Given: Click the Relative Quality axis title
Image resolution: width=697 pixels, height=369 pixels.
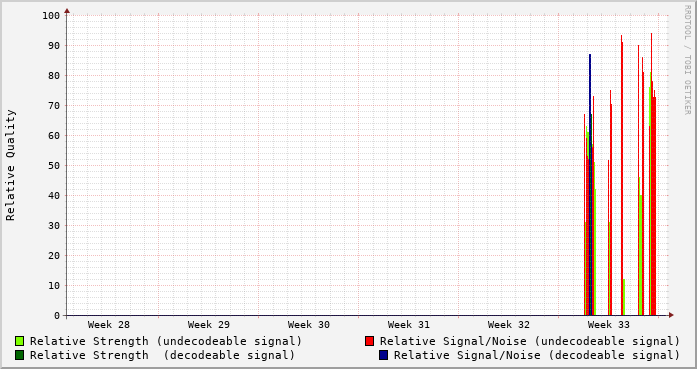Looking at the screenshot, I should tap(10, 165).
